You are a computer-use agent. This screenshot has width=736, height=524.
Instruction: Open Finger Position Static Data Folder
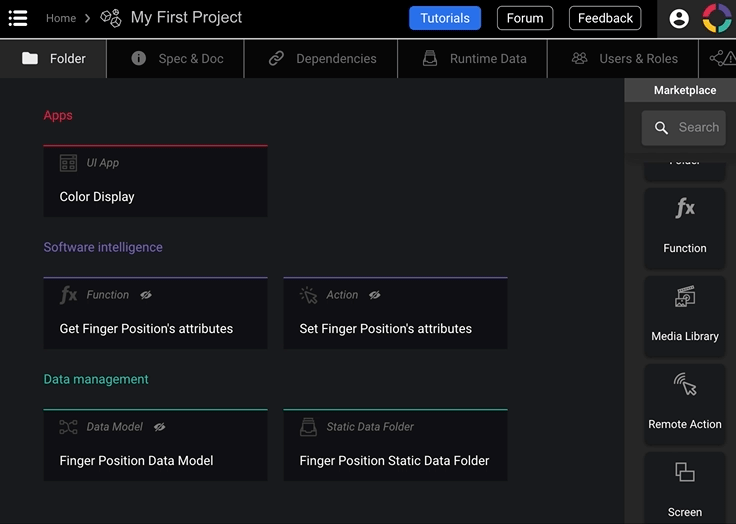pos(395,445)
